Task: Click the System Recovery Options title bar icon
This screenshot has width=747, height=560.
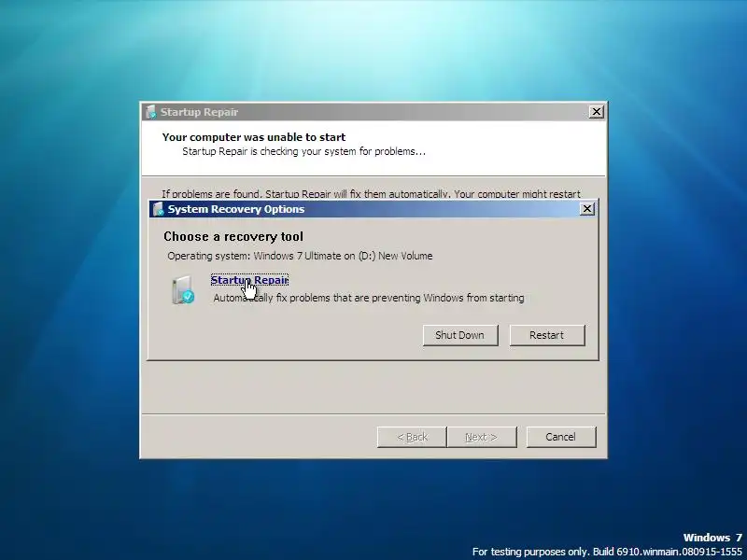Action: [x=158, y=209]
